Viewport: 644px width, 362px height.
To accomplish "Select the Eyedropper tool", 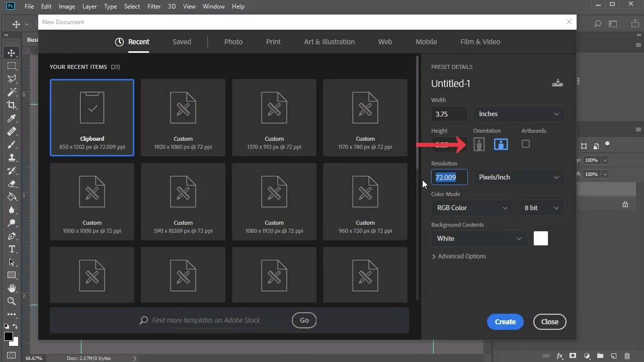I will pyautogui.click(x=11, y=119).
